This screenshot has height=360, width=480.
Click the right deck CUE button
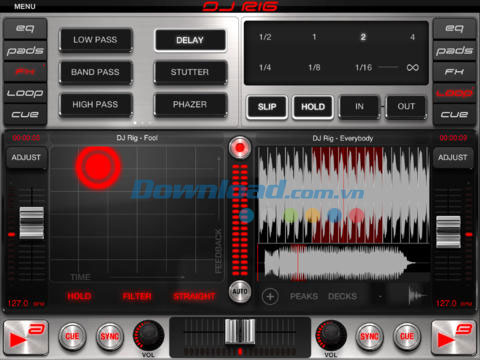(407, 336)
